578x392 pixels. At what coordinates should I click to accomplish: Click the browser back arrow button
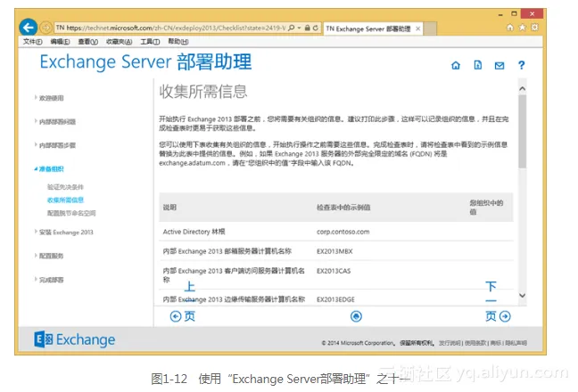pos(30,28)
